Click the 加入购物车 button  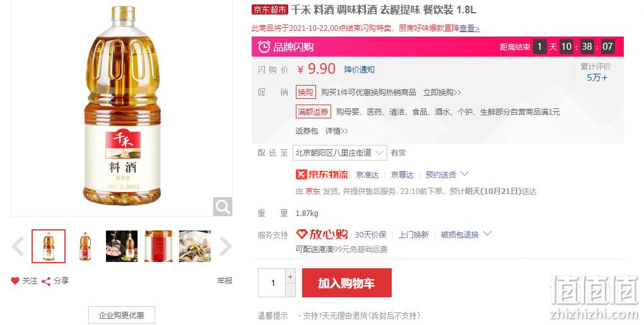[x=347, y=283]
